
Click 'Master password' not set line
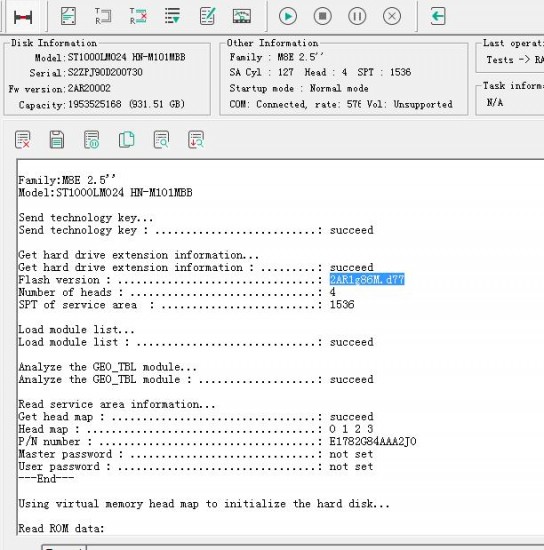(196, 454)
